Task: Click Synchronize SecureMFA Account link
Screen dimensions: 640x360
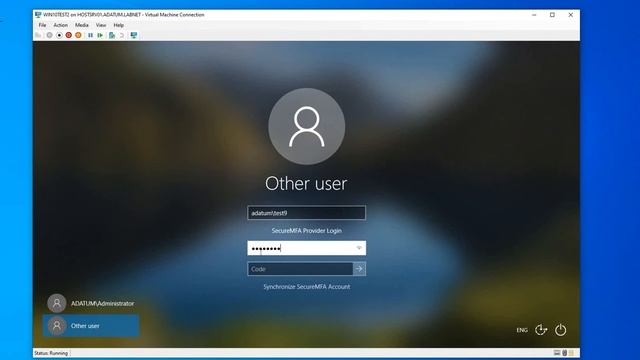Action: 307,287
